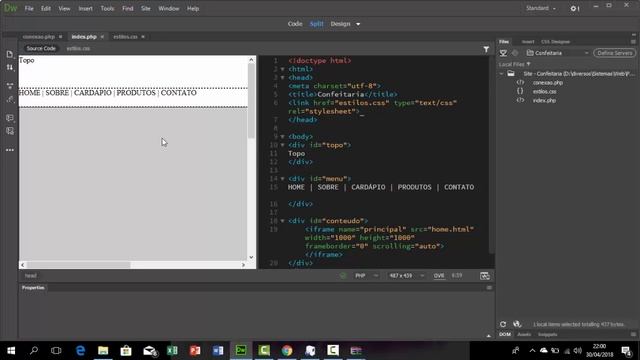Click the Sync Settings gear icon

click(x=574, y=9)
